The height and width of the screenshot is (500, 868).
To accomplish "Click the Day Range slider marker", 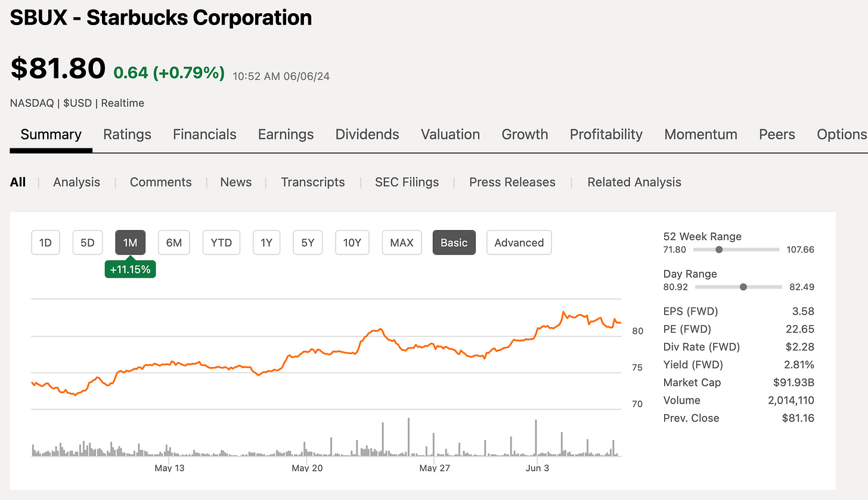I will click(x=743, y=287).
